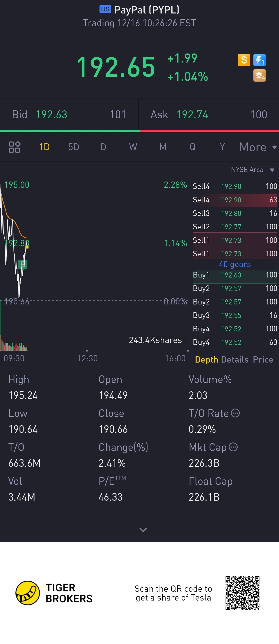
Task: Tap the US market flag badge
Action: (x=105, y=9)
